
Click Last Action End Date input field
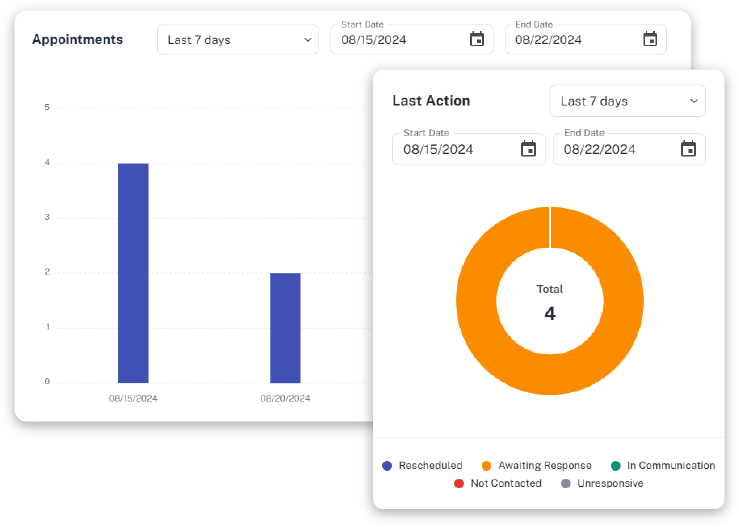615,149
